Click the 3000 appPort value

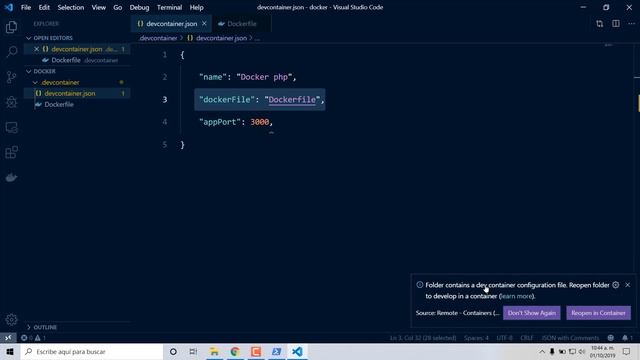(260, 122)
